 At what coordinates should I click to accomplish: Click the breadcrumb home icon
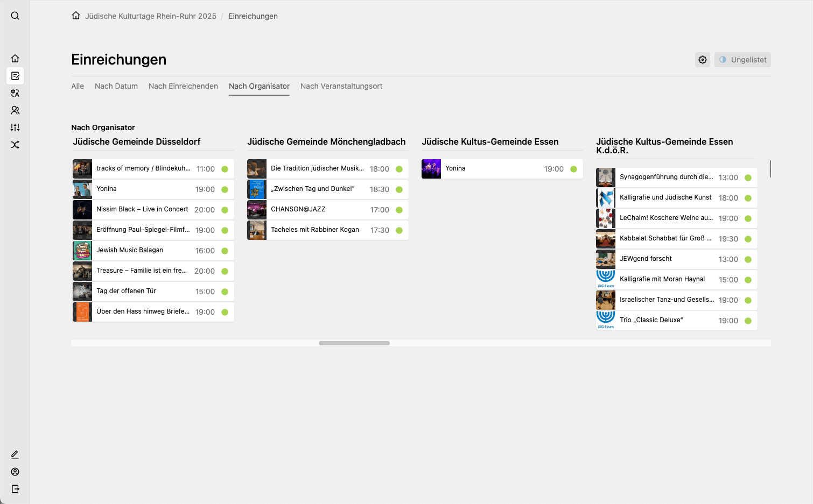tap(76, 16)
